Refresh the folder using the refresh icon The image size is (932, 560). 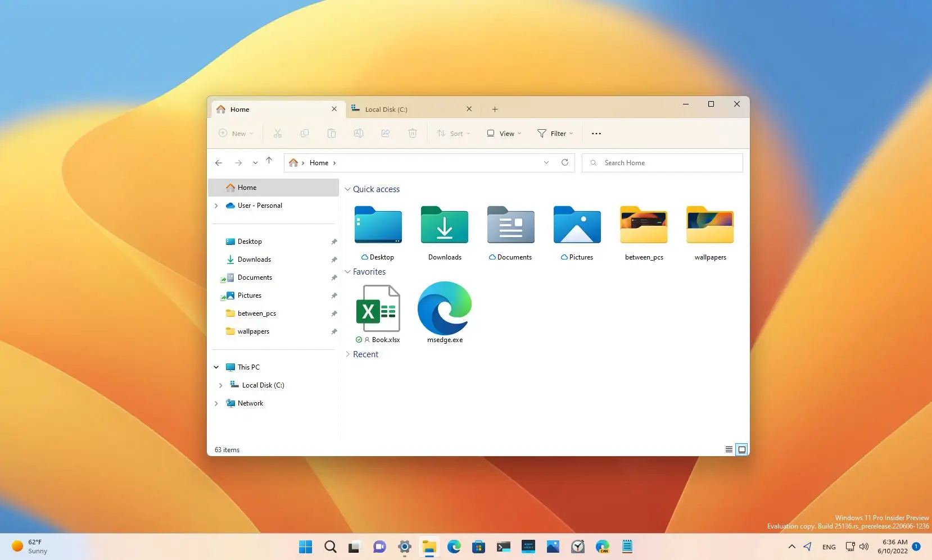point(565,162)
